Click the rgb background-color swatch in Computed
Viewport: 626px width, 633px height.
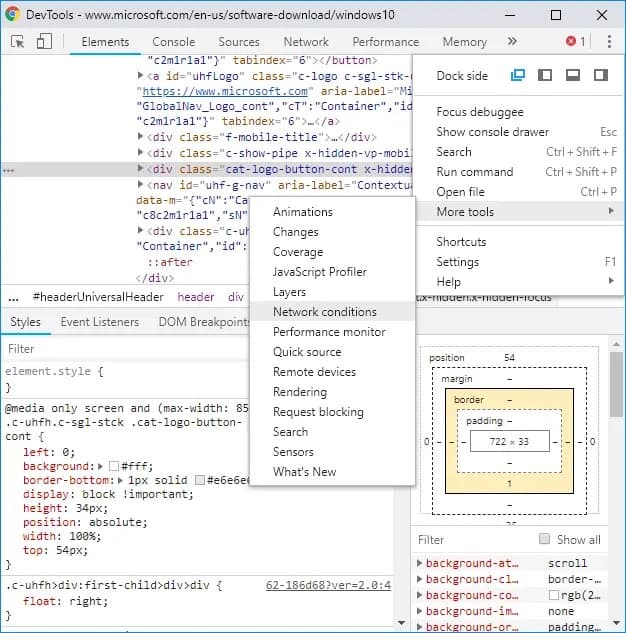pyautogui.click(x=554, y=595)
